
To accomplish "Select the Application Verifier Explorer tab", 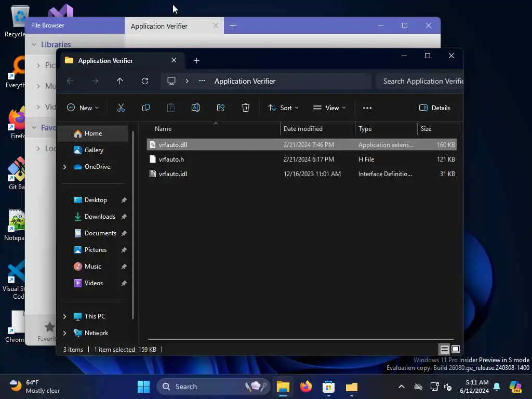I will (122, 61).
